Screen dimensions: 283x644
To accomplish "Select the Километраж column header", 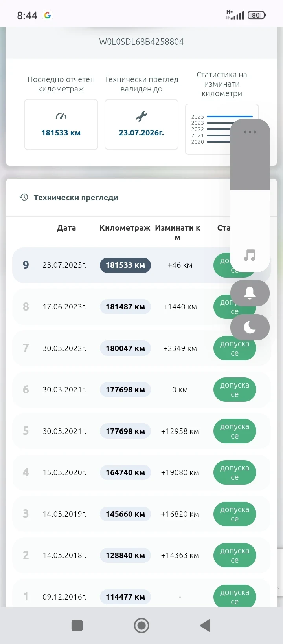I will coord(125,228).
